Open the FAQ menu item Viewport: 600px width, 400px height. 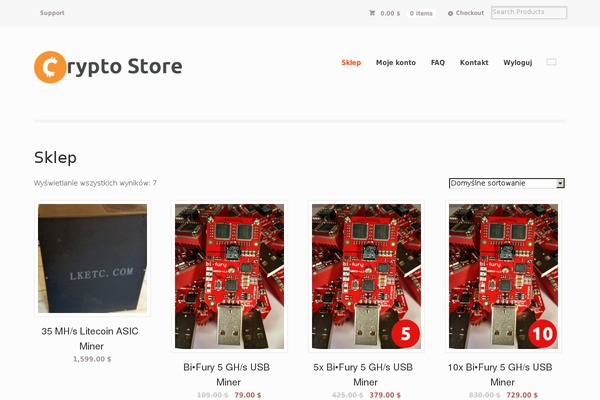438,62
